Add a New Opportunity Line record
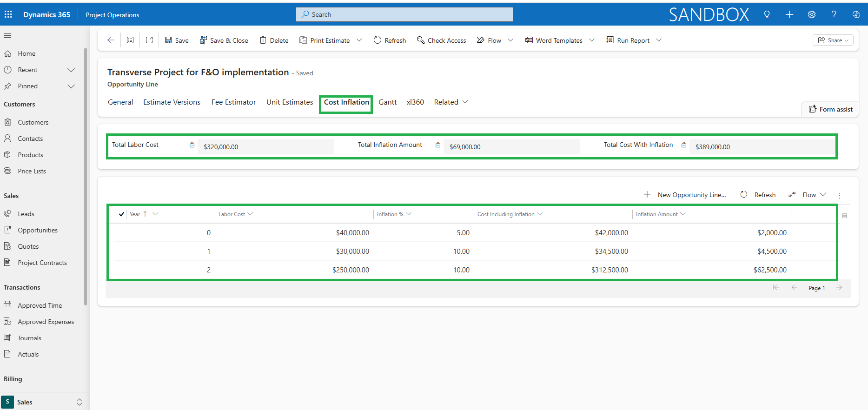This screenshot has height=410, width=868. pos(685,195)
